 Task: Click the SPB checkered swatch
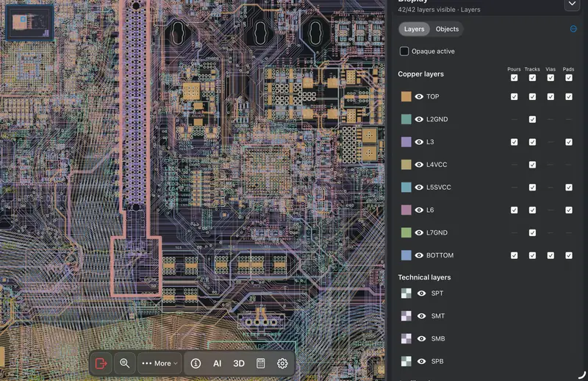click(x=406, y=361)
